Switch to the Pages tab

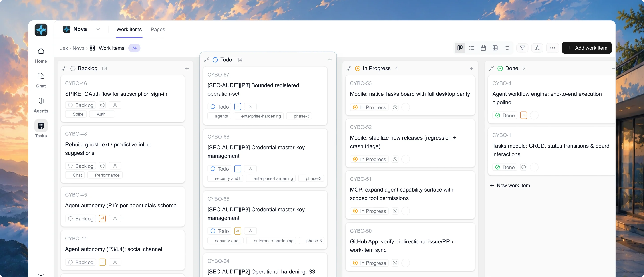[x=158, y=29]
